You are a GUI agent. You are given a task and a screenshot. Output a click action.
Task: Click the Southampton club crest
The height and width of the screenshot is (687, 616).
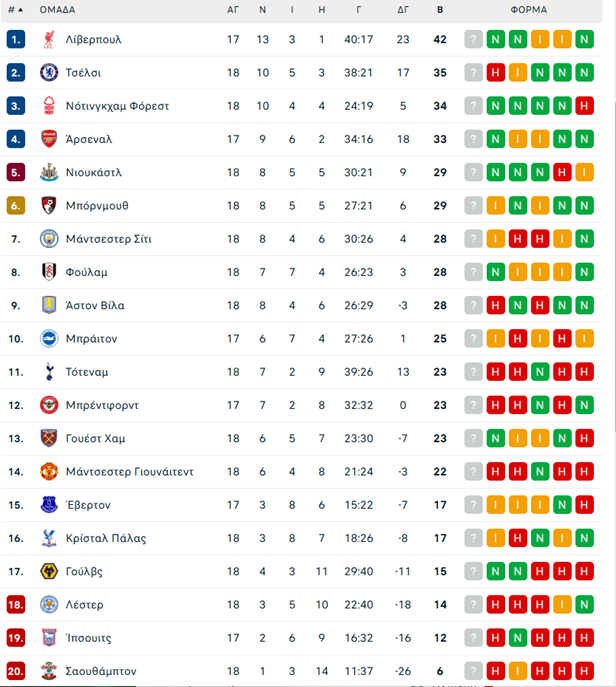click(49, 671)
